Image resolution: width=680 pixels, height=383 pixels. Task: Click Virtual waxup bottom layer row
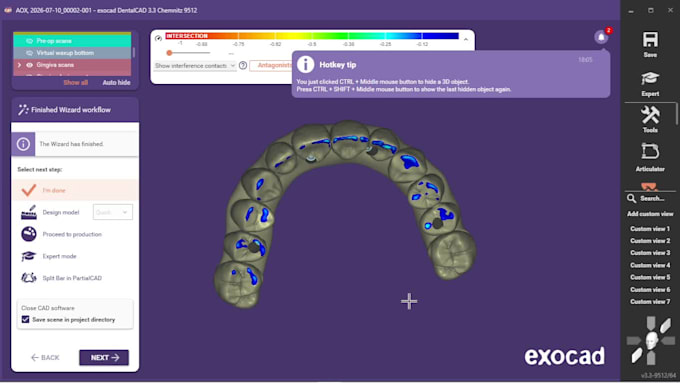pos(72,53)
